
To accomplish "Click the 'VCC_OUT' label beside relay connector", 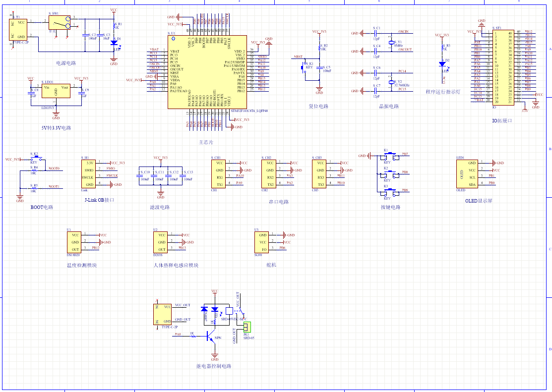I will click(183, 305).
